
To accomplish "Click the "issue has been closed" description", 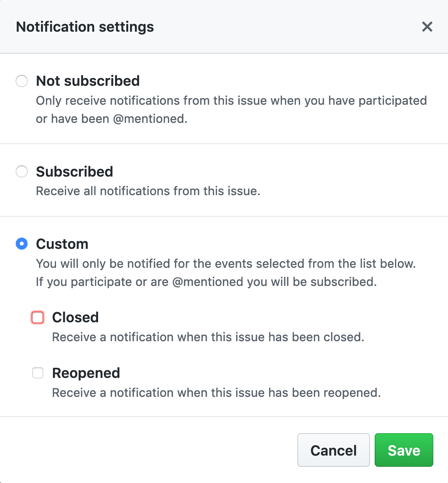I will click(208, 337).
